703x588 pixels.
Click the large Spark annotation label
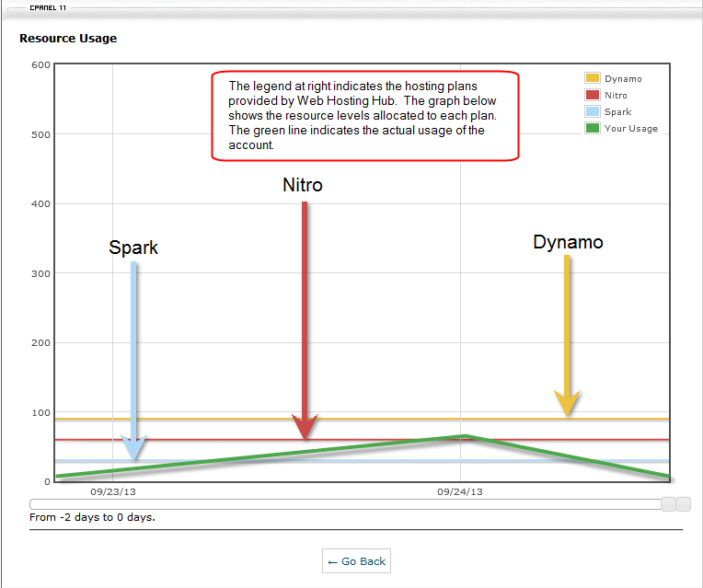click(133, 248)
